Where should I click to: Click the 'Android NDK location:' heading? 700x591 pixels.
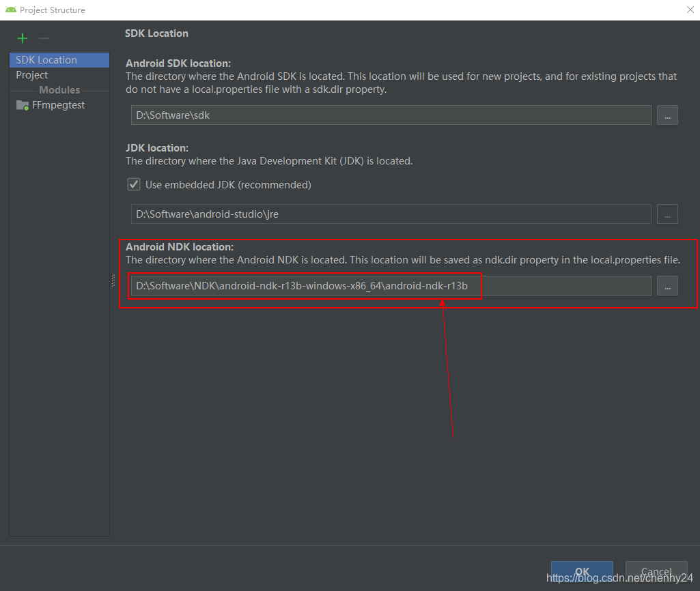[180, 246]
